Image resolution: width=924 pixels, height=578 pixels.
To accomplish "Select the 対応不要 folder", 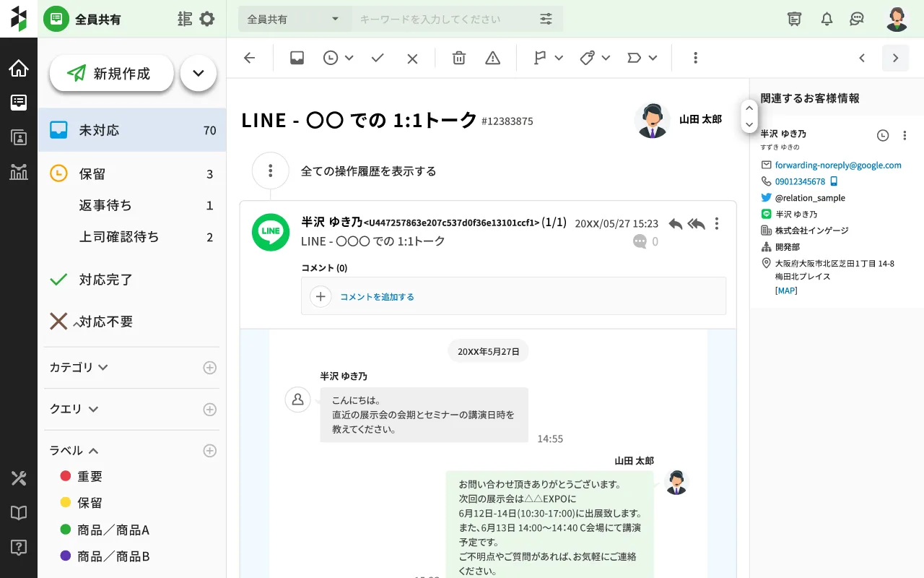I will (x=132, y=322).
